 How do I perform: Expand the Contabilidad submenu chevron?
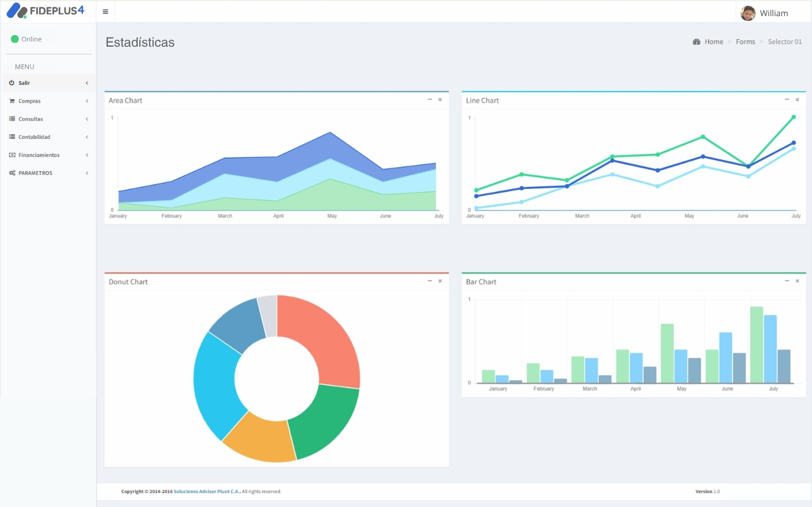87,137
